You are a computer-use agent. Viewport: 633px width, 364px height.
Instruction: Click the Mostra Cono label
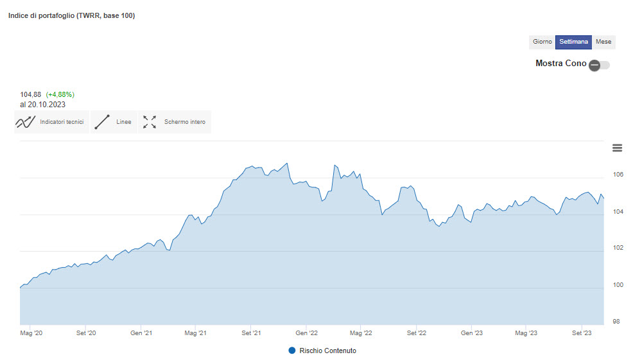[x=560, y=64]
